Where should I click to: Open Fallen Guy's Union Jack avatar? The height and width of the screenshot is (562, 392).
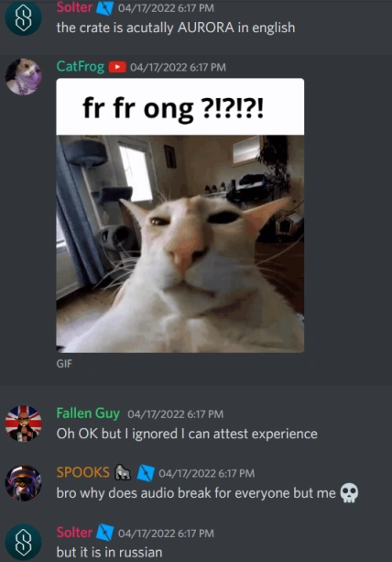click(x=23, y=424)
